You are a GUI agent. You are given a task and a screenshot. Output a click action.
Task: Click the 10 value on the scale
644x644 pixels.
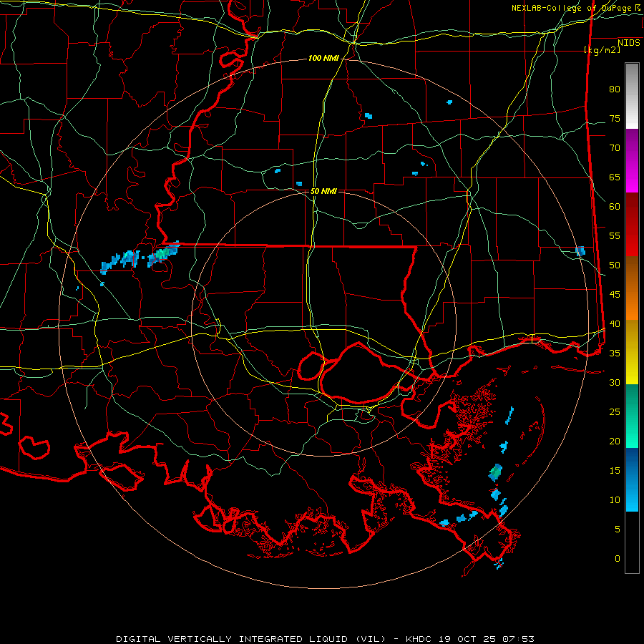(x=615, y=500)
